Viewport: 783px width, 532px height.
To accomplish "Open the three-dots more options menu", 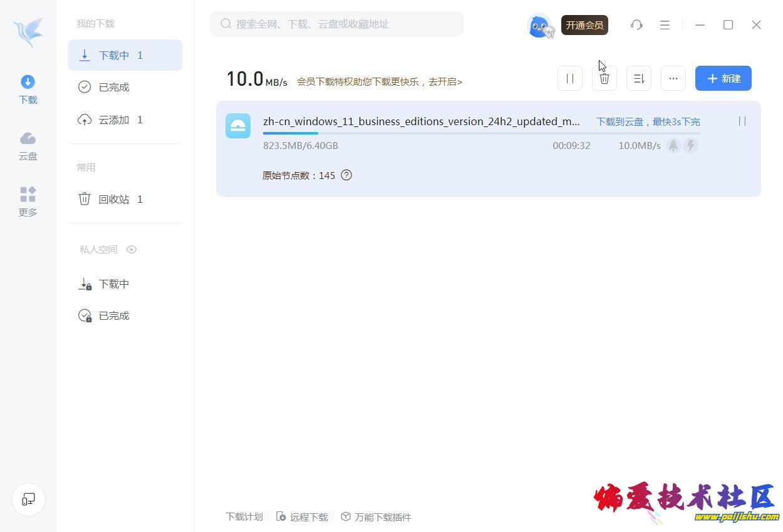I will pyautogui.click(x=673, y=78).
